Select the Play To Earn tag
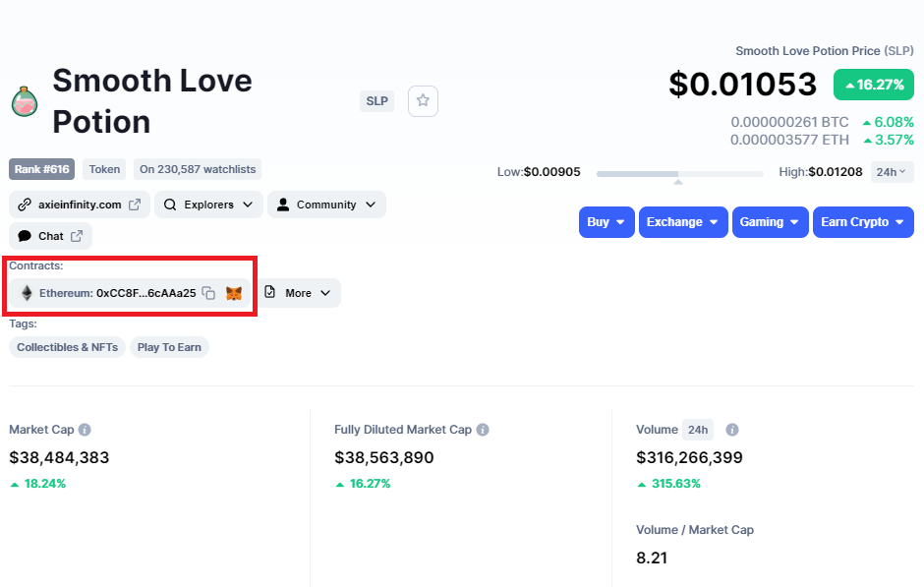The width and height of the screenshot is (924, 587). click(x=169, y=347)
